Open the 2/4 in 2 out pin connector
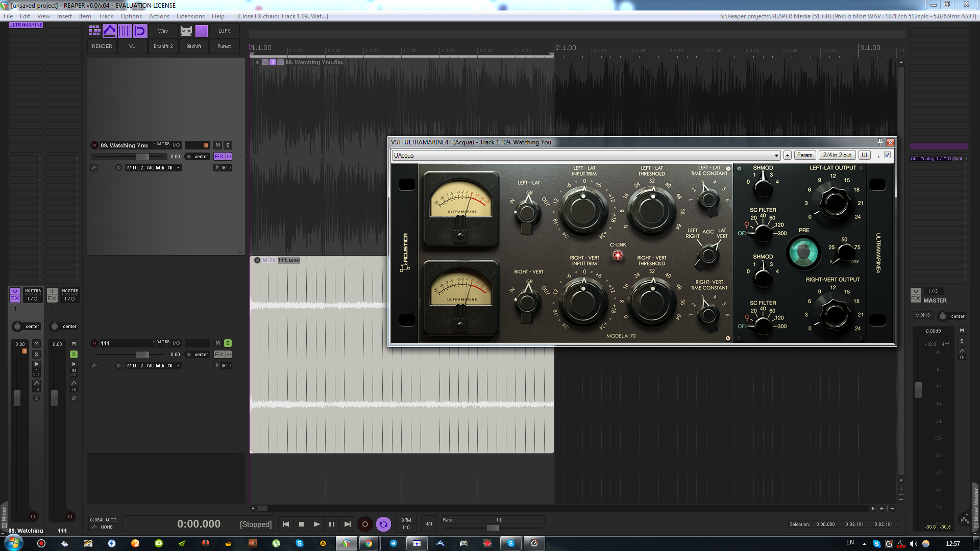The image size is (980, 551). pos(837,156)
